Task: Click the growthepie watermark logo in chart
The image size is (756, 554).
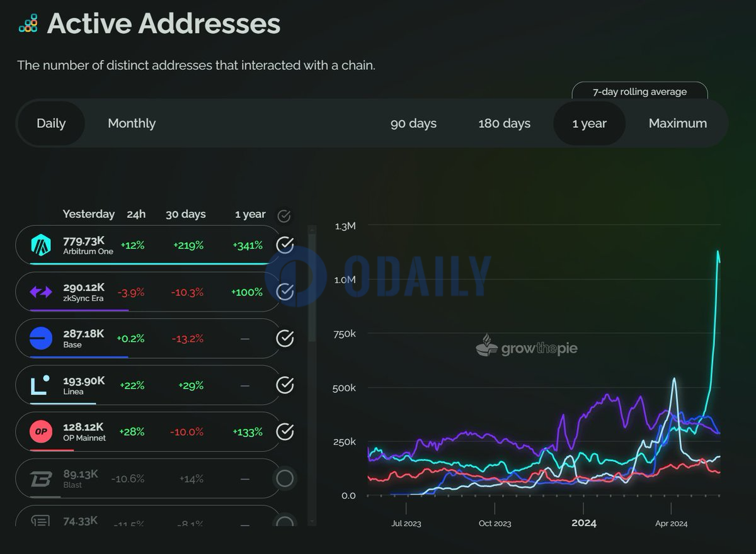Action: coord(527,347)
